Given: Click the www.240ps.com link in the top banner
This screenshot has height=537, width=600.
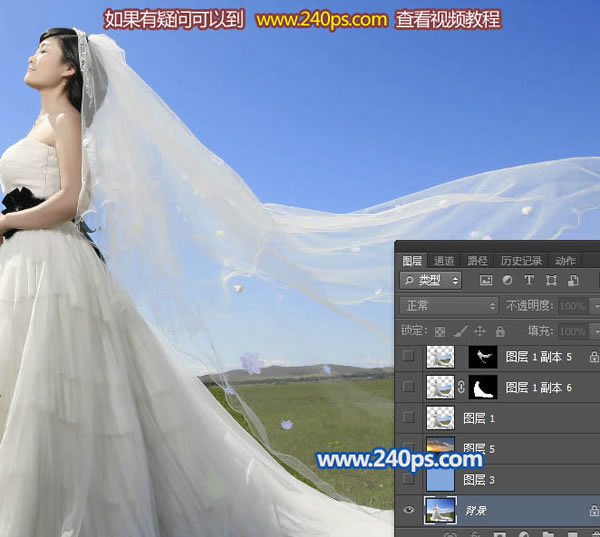Looking at the screenshot, I should pos(321,19).
